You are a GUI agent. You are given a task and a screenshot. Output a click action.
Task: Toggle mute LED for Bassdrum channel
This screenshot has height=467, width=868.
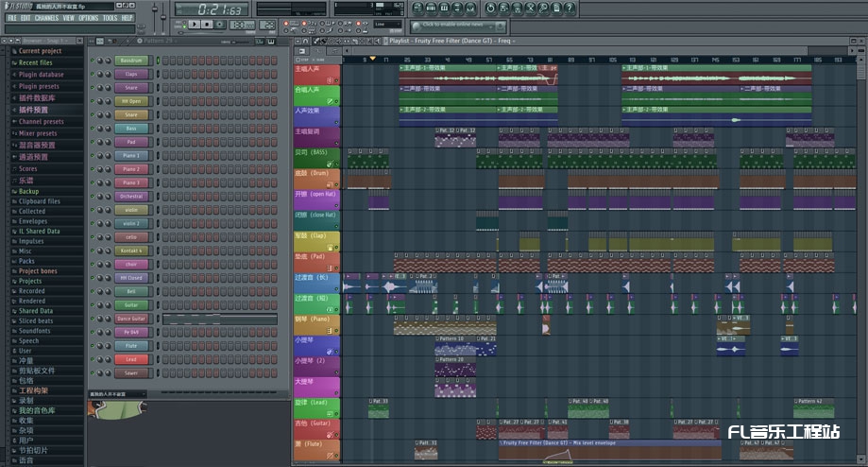coord(92,61)
